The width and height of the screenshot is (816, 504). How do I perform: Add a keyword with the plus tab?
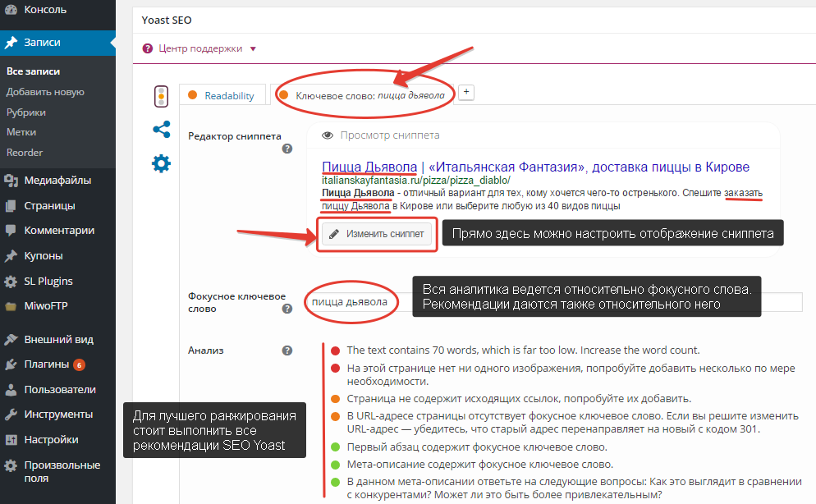tap(466, 93)
